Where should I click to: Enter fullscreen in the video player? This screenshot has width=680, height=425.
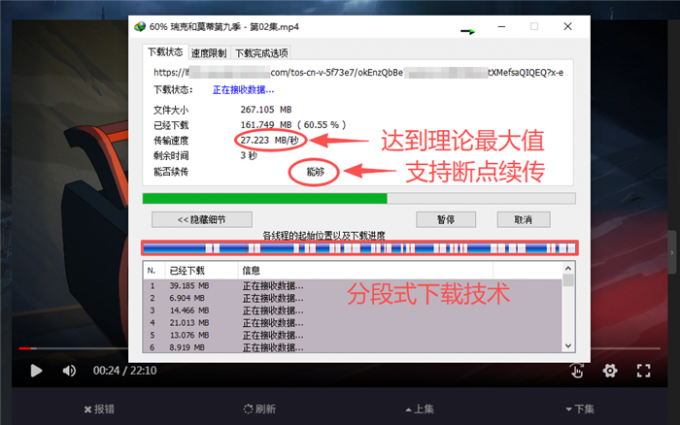[644, 371]
